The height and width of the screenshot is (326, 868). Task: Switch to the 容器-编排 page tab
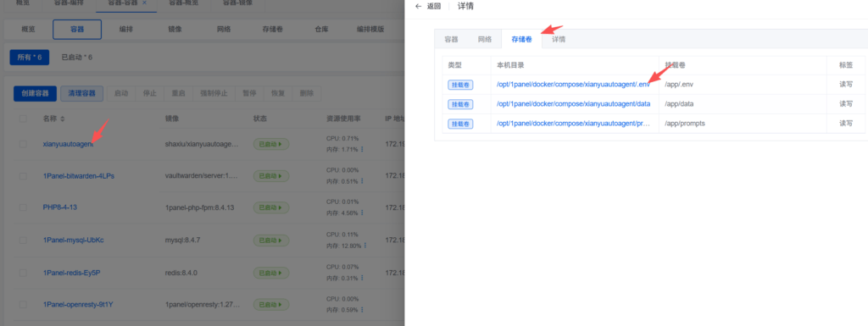coord(69,3)
